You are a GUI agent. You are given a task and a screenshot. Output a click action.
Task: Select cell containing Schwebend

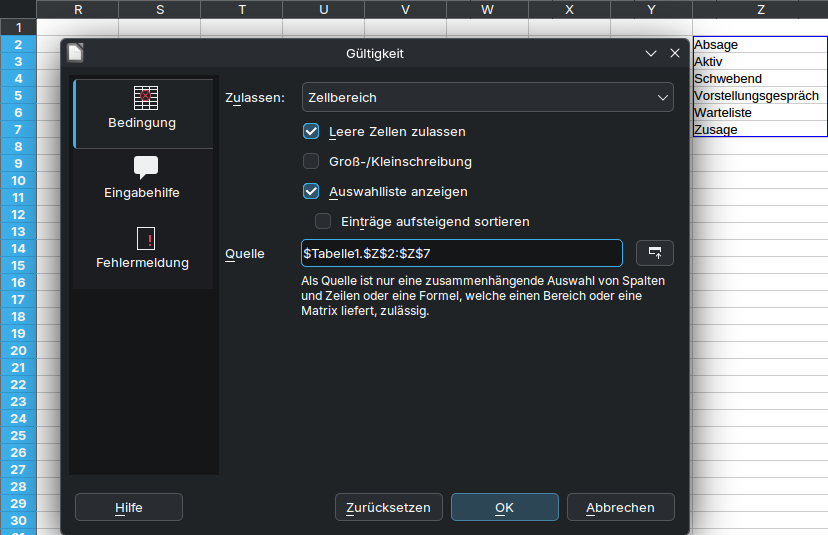coord(760,79)
